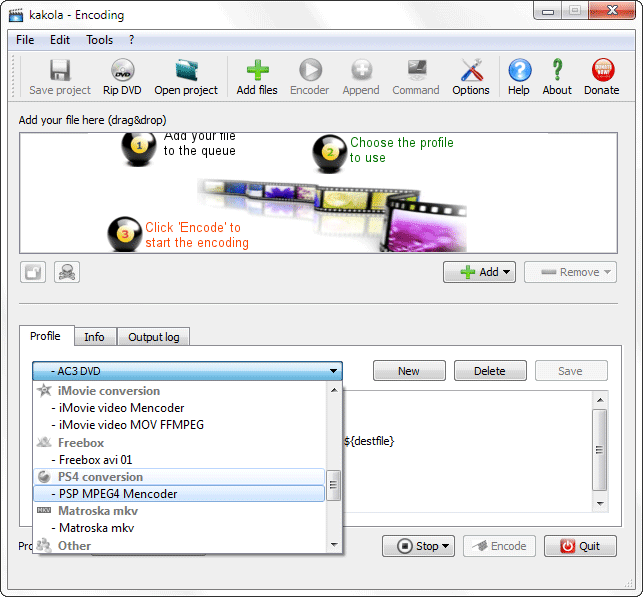Open the Tools menu
Screen dimensions: 643x597
(x=99, y=40)
